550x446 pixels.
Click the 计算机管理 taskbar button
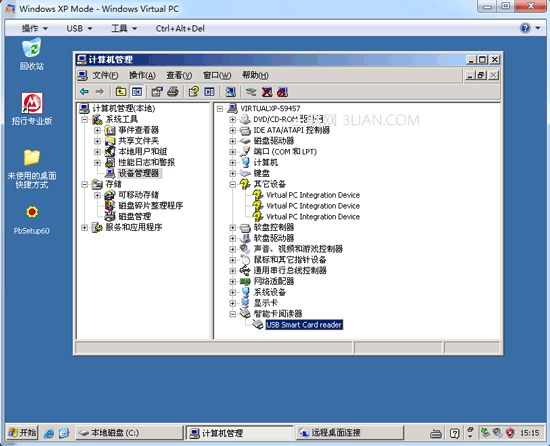[x=239, y=433]
